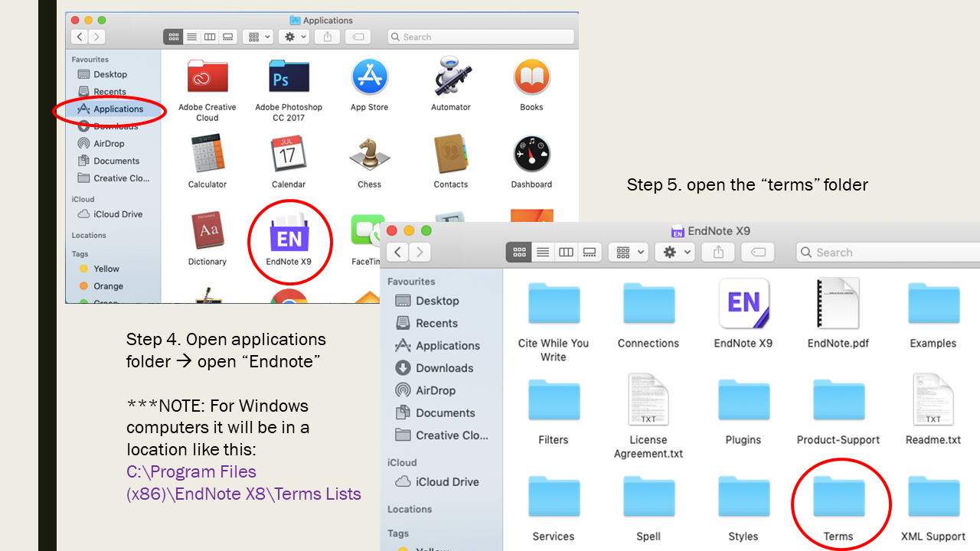The width and height of the screenshot is (980, 551).
Task: Open the Examples folder
Action: [933, 304]
